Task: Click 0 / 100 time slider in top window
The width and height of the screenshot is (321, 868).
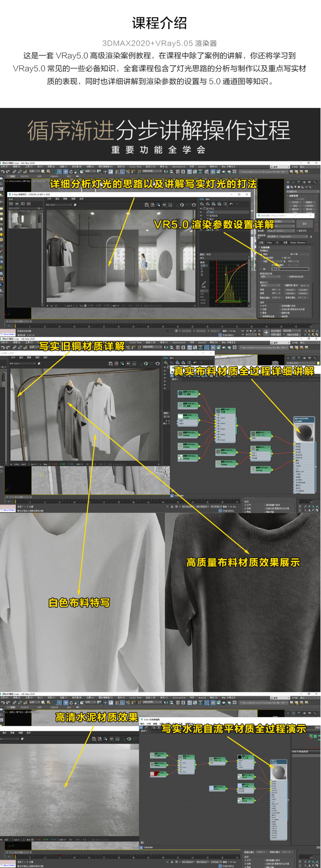Action: (18, 321)
